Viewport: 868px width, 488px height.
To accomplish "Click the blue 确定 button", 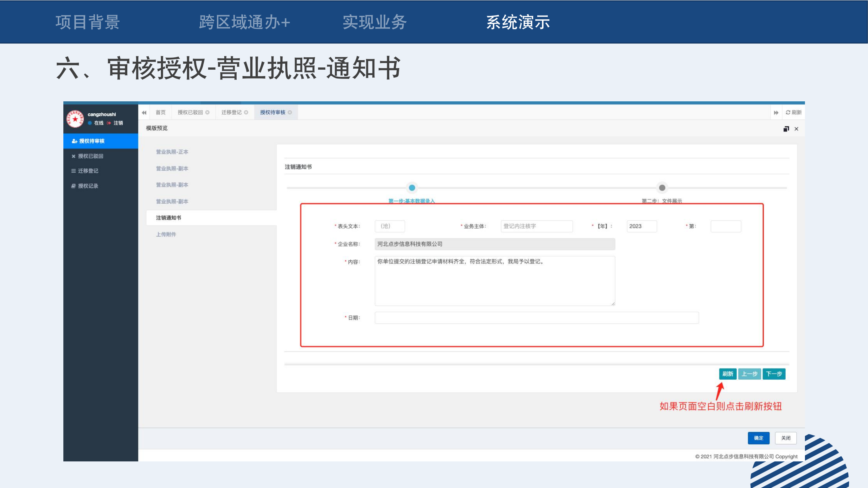I will pos(758,438).
